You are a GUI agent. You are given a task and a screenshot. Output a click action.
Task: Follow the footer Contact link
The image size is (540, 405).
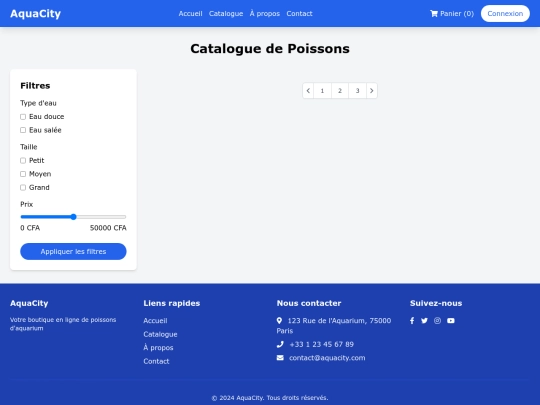coord(156,361)
